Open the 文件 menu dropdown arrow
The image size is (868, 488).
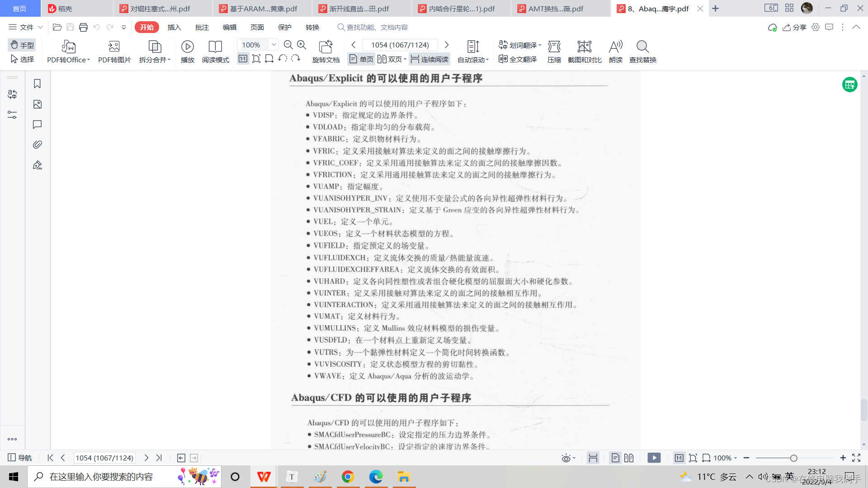40,27
